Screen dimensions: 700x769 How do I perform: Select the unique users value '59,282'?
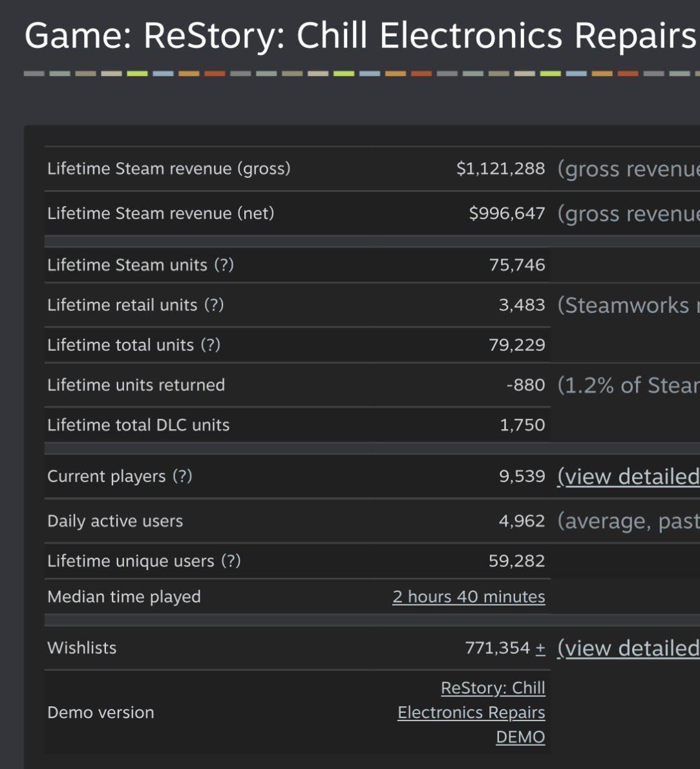pos(517,560)
